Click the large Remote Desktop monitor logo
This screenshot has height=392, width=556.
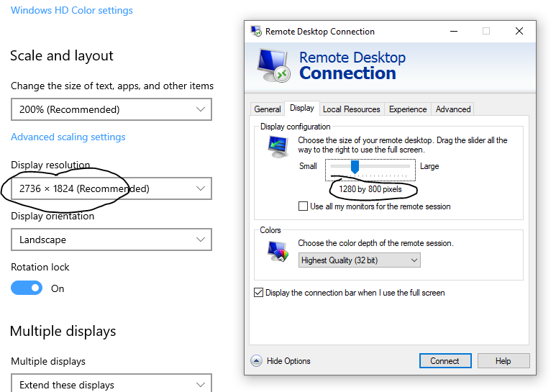(x=273, y=65)
